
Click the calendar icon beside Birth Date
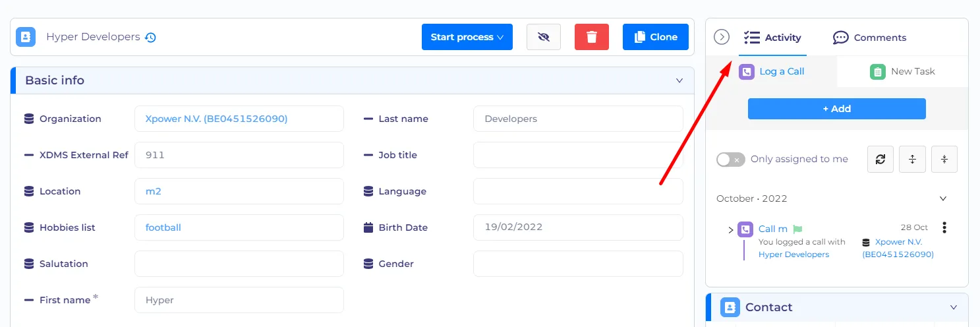coord(368,227)
